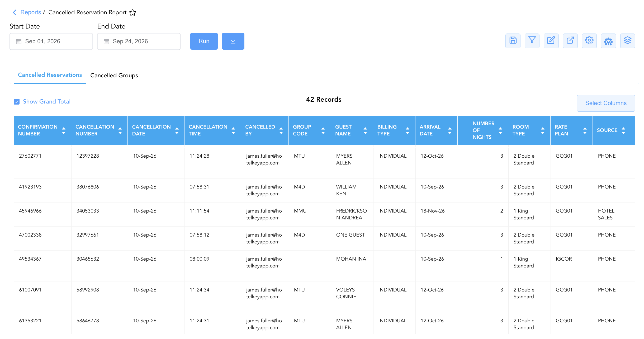Sort by Cancellation Number column arrows

point(120,130)
